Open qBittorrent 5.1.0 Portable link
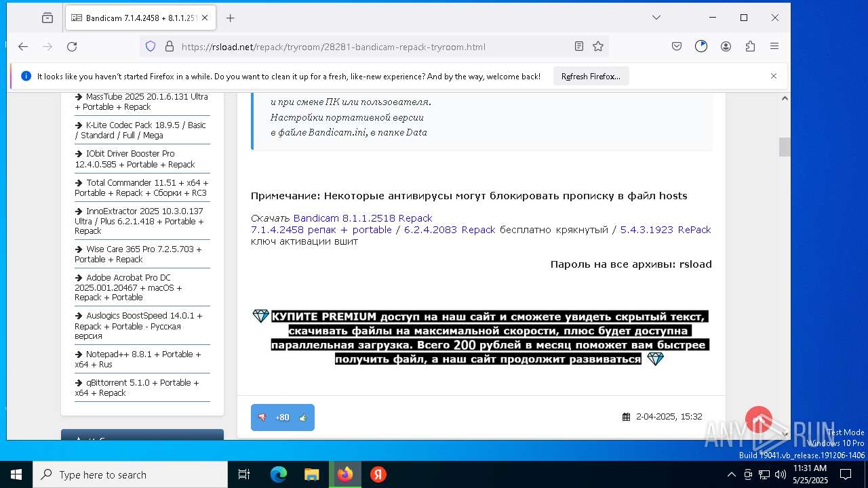Screen dimensions: 868x488 tap(137, 388)
